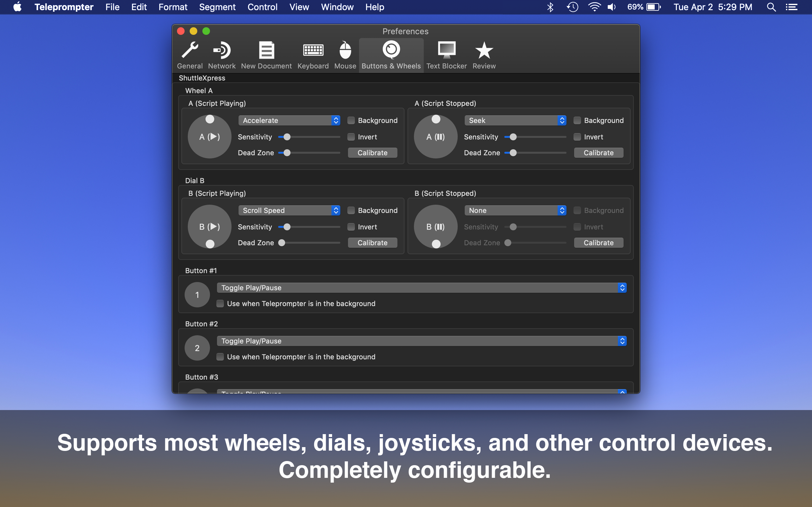The width and height of the screenshot is (812, 507).
Task: Click the Spotlight search magnifier icon
Action: [x=771, y=7]
